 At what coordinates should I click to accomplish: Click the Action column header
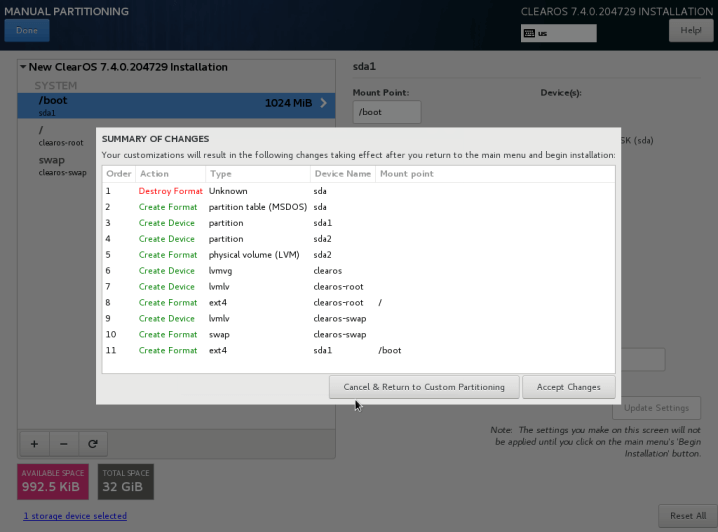coord(170,174)
